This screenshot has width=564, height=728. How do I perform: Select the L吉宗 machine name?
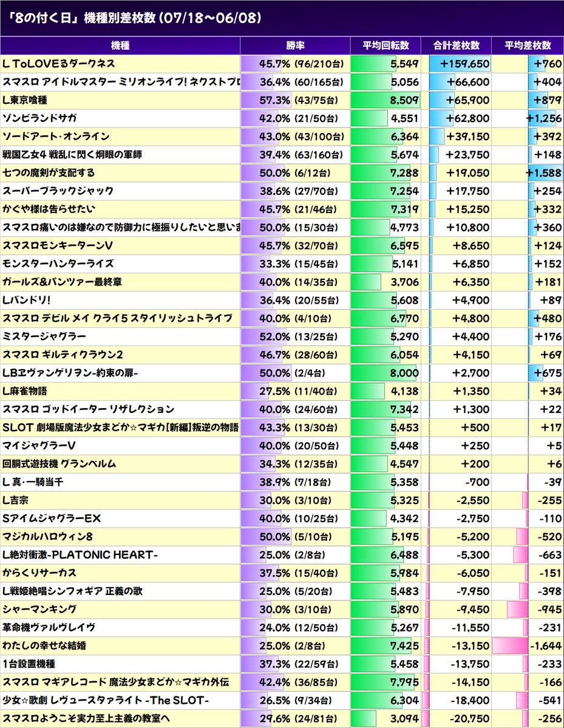tap(15, 500)
